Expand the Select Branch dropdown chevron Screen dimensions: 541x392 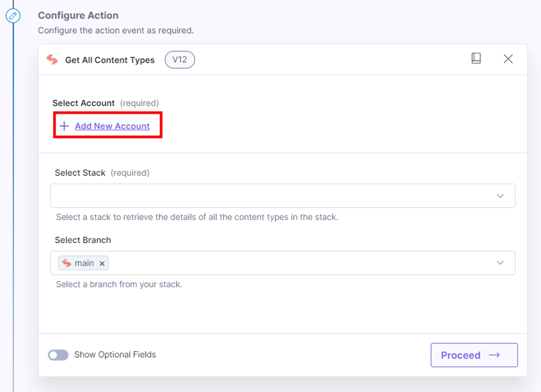coord(500,263)
